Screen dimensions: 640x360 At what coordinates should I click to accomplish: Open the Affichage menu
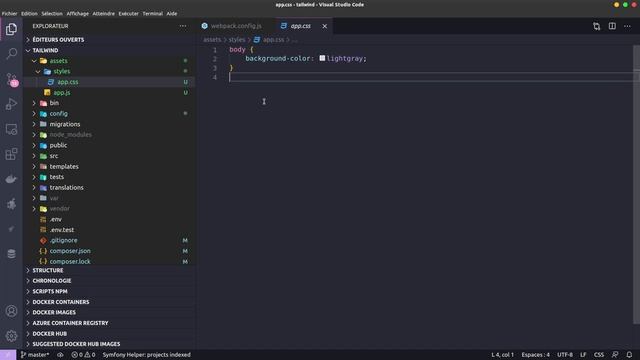pyautogui.click(x=78, y=13)
